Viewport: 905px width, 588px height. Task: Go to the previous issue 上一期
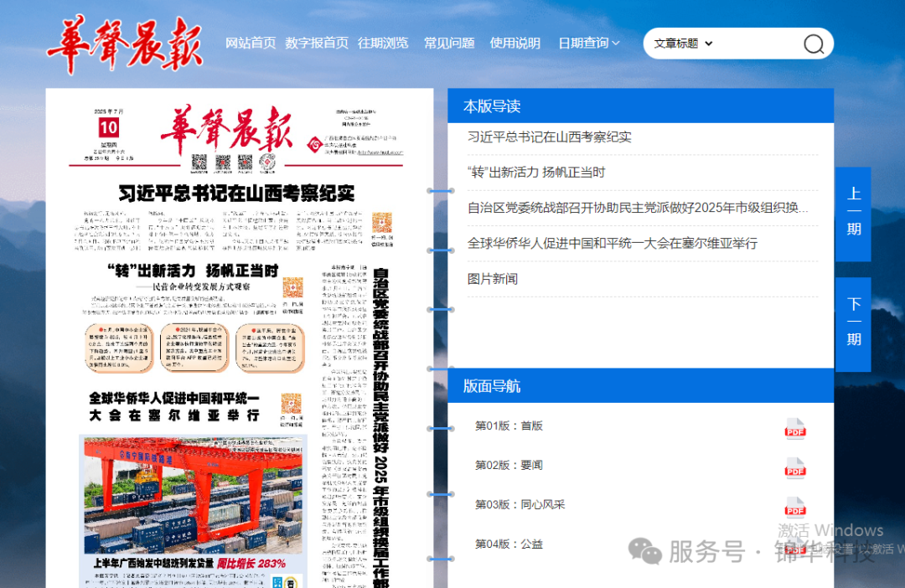tap(853, 214)
